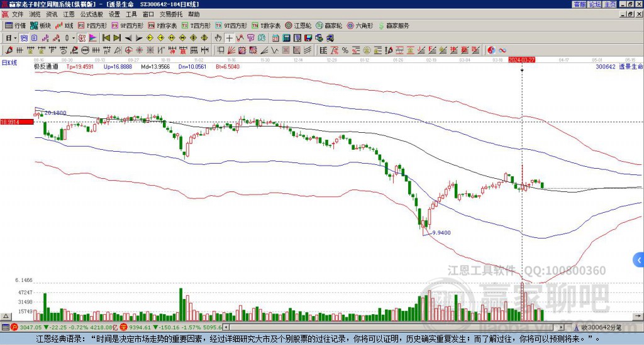
Task: Open the 设置 menu
Action: tap(114, 14)
